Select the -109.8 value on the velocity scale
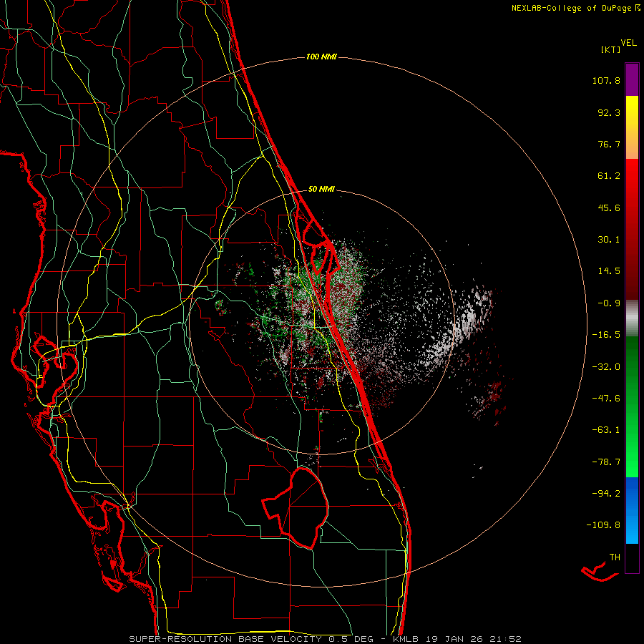This screenshot has width=644, height=644. (603, 525)
